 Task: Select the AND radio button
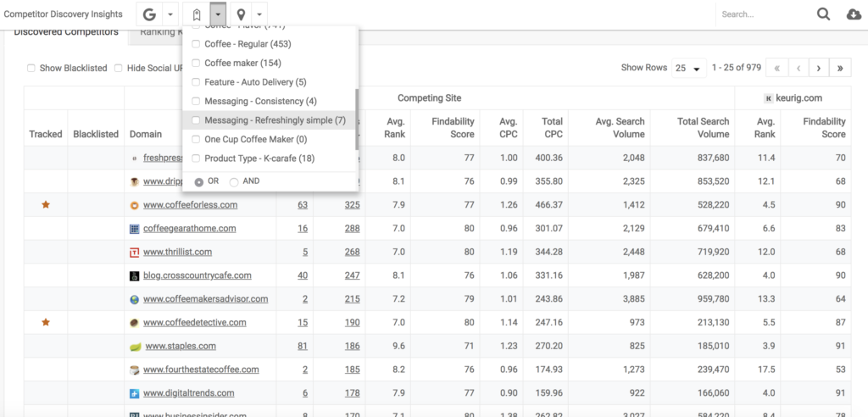[x=234, y=182]
